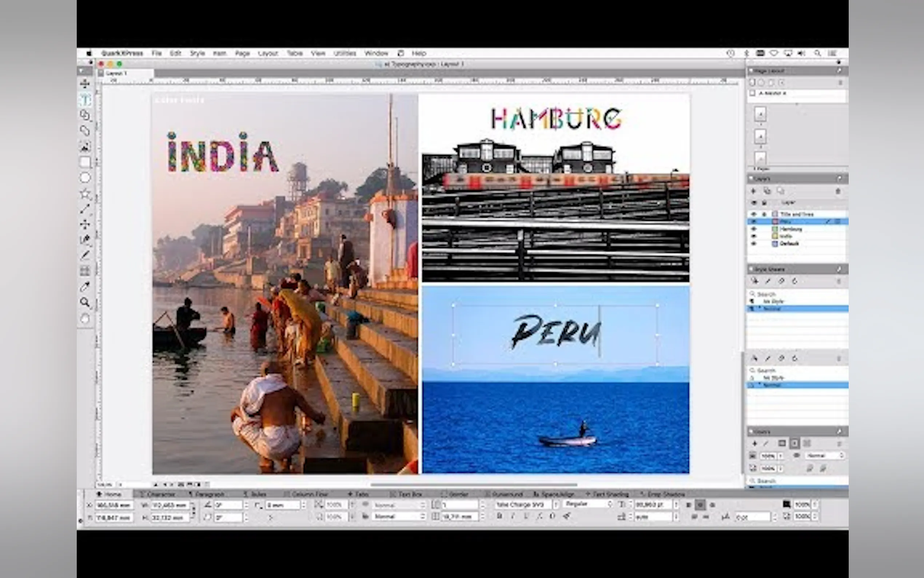Select the Starburst tool
Screen dimensions: 924x578
[85, 194]
